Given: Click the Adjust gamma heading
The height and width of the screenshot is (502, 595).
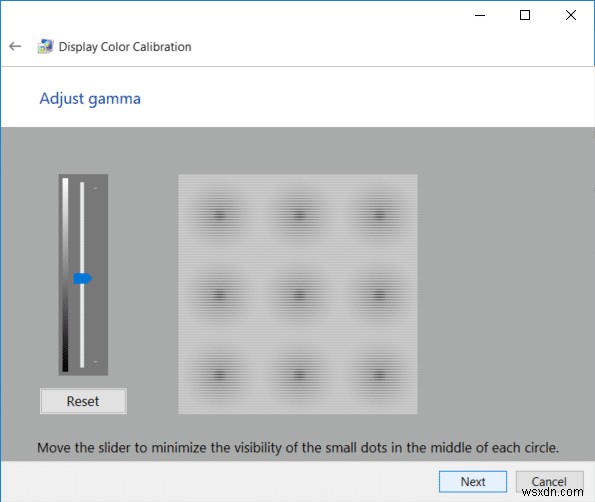Looking at the screenshot, I should tap(90, 99).
